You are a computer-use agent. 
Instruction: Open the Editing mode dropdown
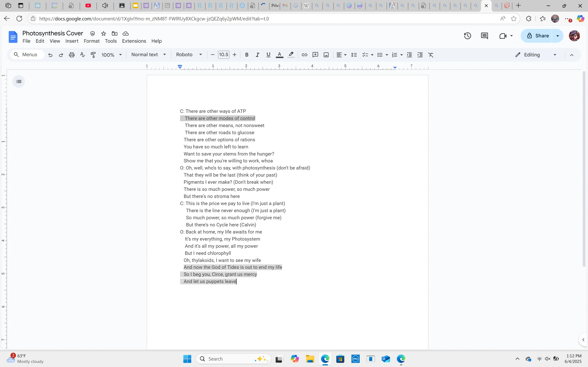click(536, 55)
